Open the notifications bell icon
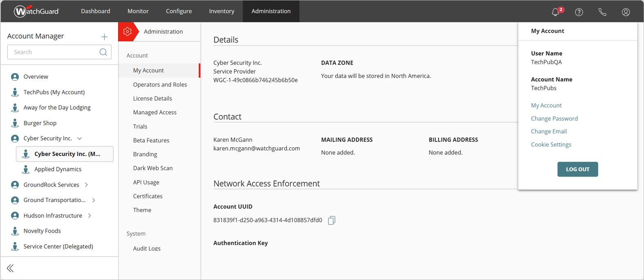This screenshot has height=280, width=644. (x=555, y=12)
